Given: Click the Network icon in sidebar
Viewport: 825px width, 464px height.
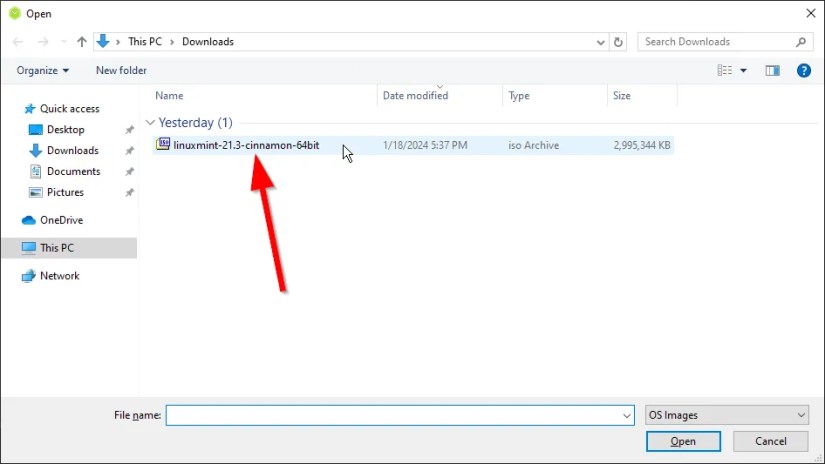Looking at the screenshot, I should point(28,276).
